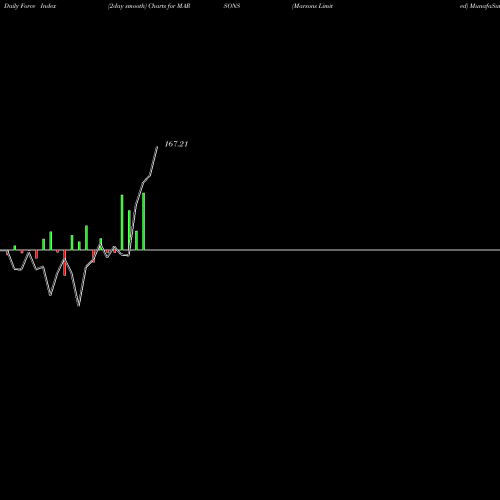Viewport: 500px width, 500px height.
Task: Click the 'Daily Force Index' title text
Action: point(30,6)
